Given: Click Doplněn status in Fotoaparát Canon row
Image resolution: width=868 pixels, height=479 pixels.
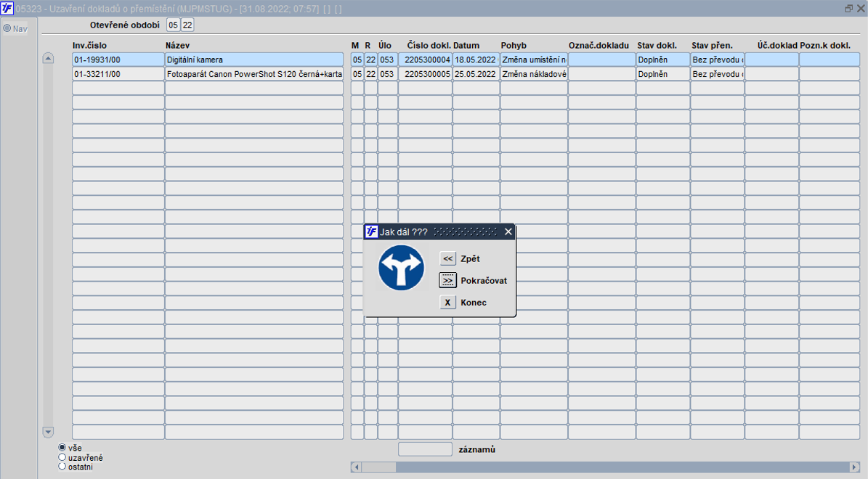Looking at the screenshot, I should (663, 74).
